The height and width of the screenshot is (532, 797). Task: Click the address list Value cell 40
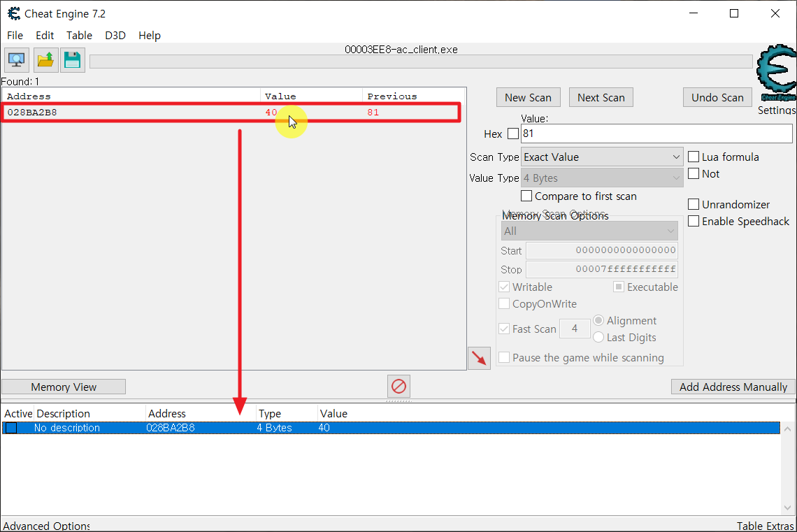click(x=324, y=428)
